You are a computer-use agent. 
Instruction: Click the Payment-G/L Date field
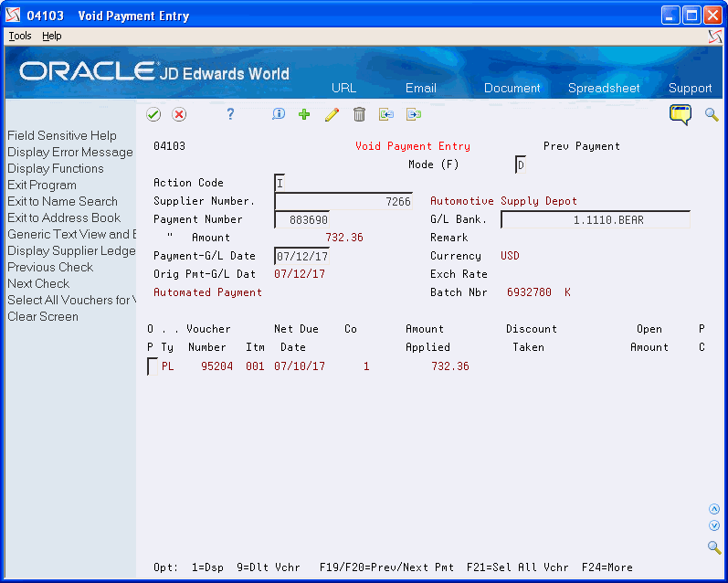click(301, 257)
